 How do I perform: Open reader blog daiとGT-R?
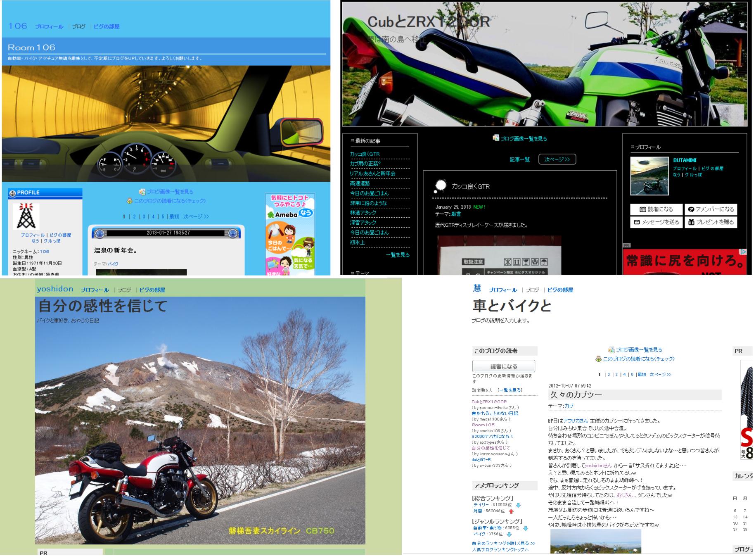[481, 459]
